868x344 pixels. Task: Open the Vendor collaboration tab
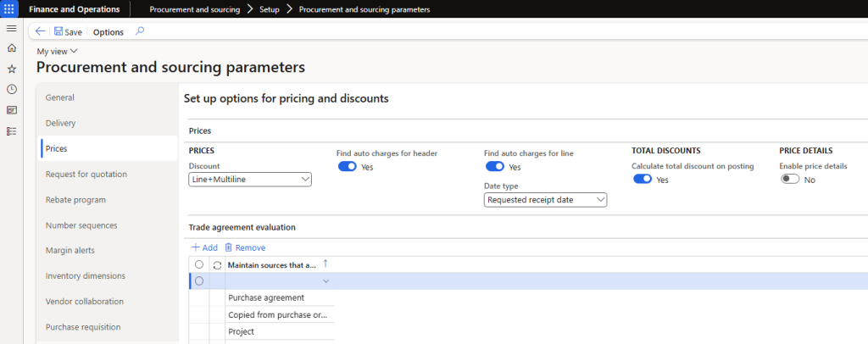[x=85, y=302]
